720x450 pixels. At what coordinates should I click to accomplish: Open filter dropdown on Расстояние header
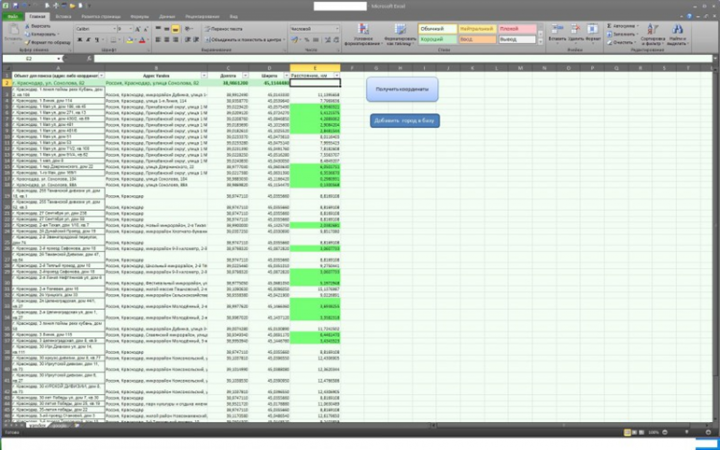pos(337,75)
